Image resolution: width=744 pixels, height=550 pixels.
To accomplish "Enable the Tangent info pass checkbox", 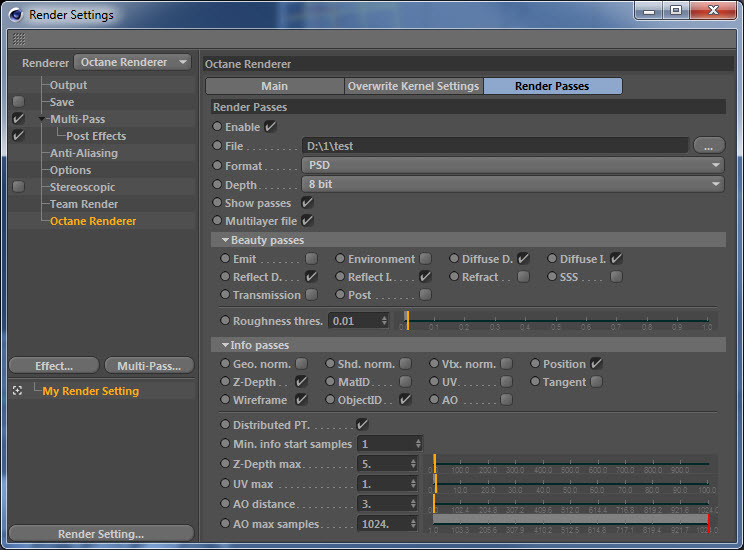I will point(596,382).
